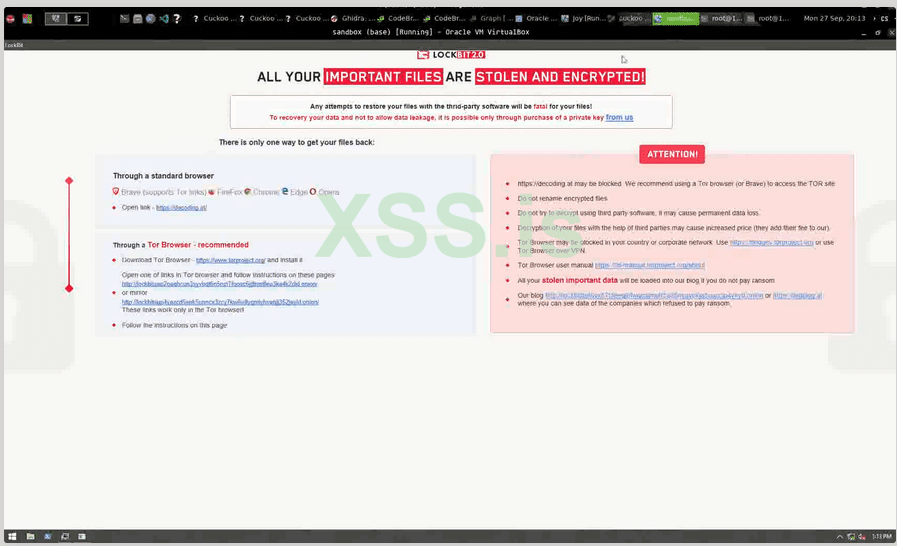Switch to the first workspace
This screenshot has width=897, height=546.
coord(55,18)
